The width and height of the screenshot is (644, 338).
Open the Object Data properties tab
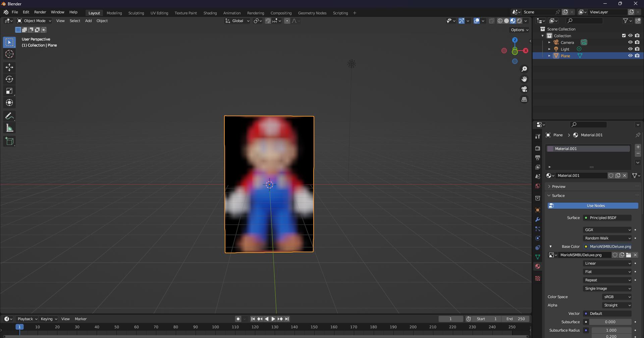tap(538, 257)
